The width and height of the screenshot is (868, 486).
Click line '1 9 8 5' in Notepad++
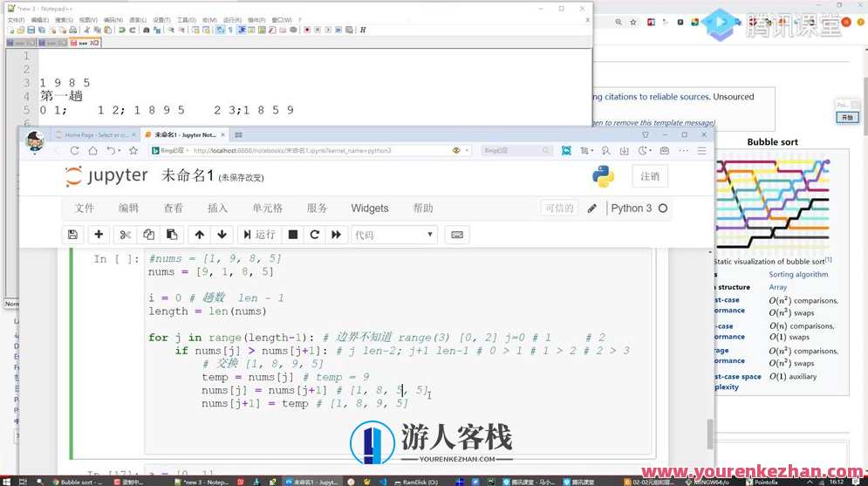pyautogui.click(x=65, y=83)
